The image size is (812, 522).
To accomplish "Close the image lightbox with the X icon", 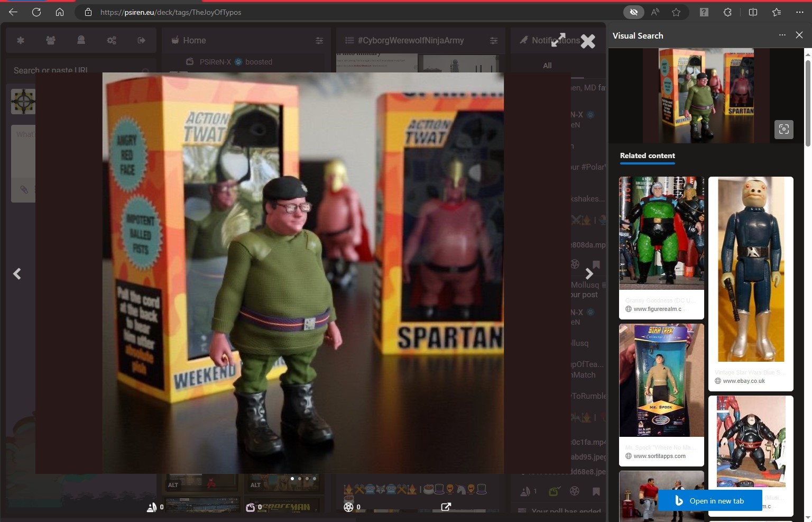I will pyautogui.click(x=588, y=41).
